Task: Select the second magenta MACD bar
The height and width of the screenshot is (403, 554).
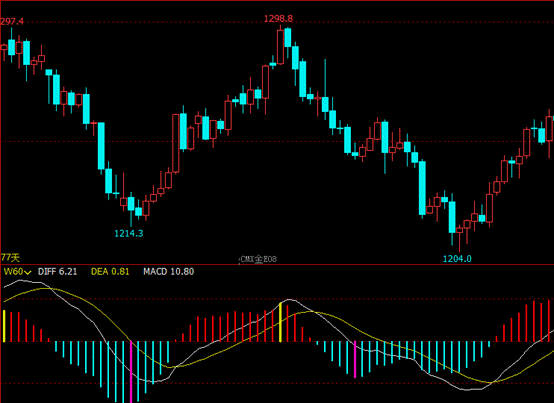Action: [x=355, y=359]
